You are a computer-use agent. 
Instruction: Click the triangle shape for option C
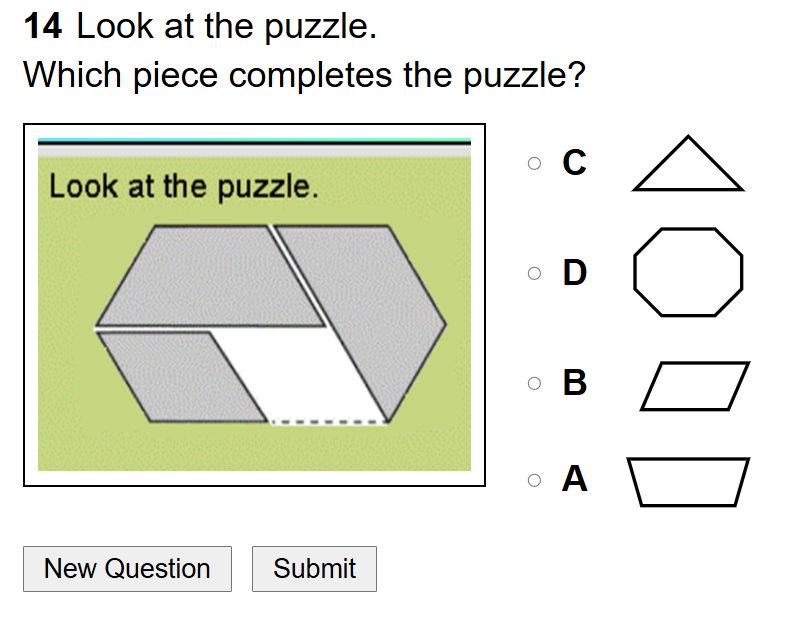688,170
